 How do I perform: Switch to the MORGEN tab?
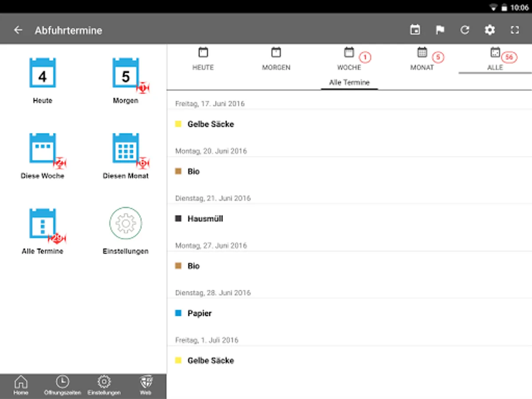pos(276,59)
